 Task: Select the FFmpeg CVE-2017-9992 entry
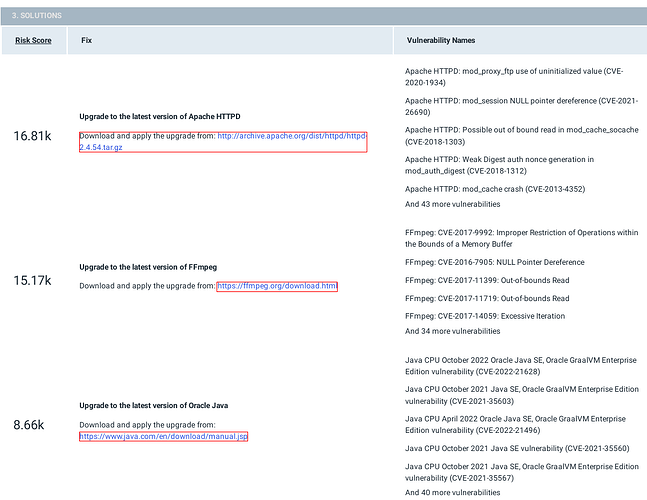coord(522,238)
